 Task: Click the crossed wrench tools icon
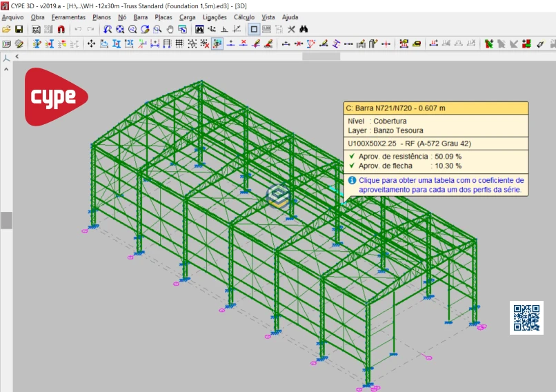click(291, 30)
